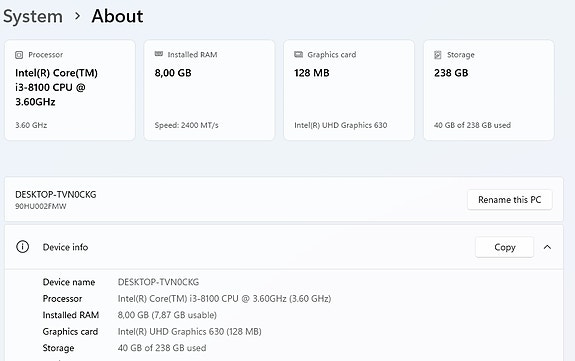This screenshot has width=575, height=361.
Task: Copy device info to clipboard
Action: pyautogui.click(x=505, y=247)
